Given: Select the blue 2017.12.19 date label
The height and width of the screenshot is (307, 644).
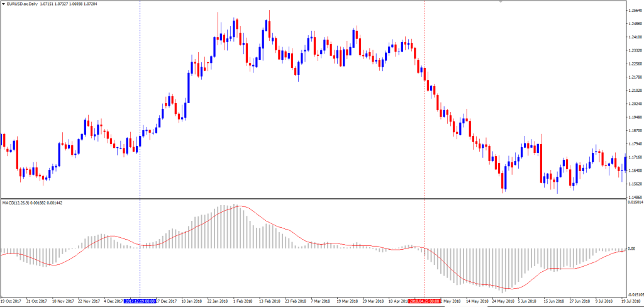Looking at the screenshot, I should 139,301.
